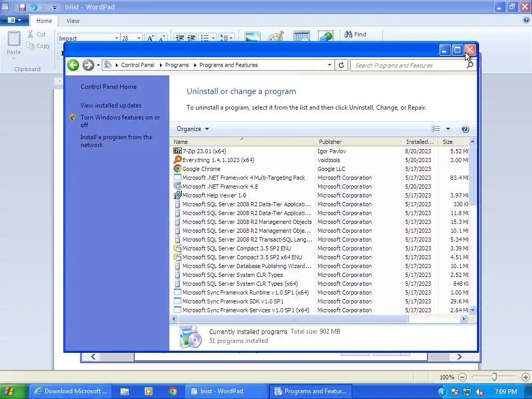Refresh the Programs and Features list

341,65
